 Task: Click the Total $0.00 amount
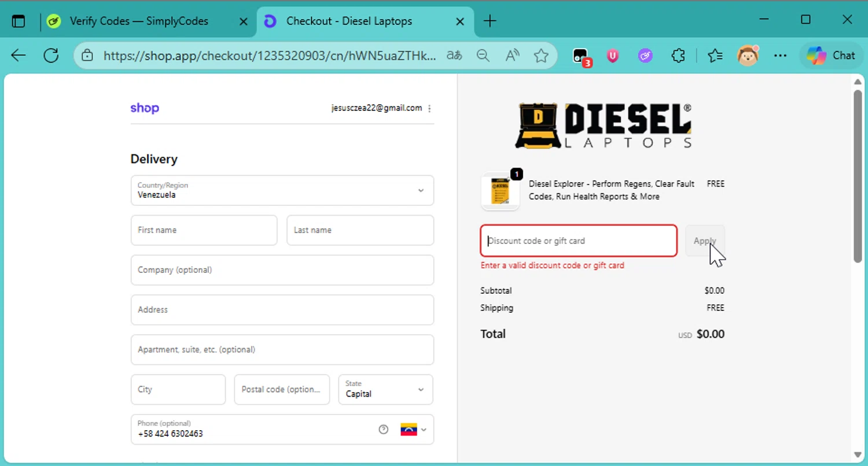pos(711,334)
